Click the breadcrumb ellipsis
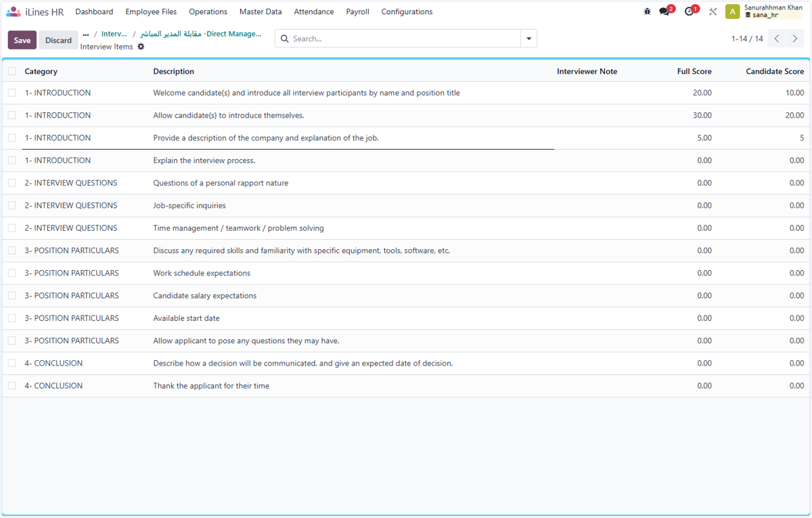 [86, 35]
